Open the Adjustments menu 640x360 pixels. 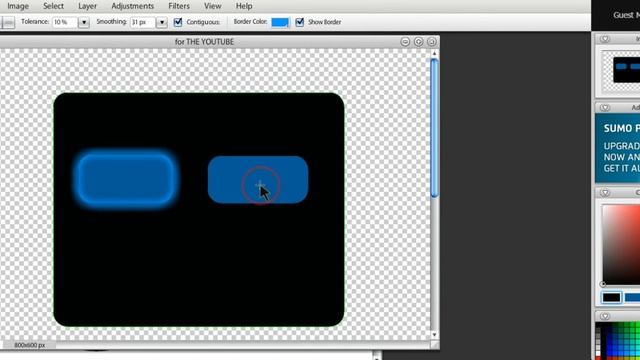pos(133,6)
